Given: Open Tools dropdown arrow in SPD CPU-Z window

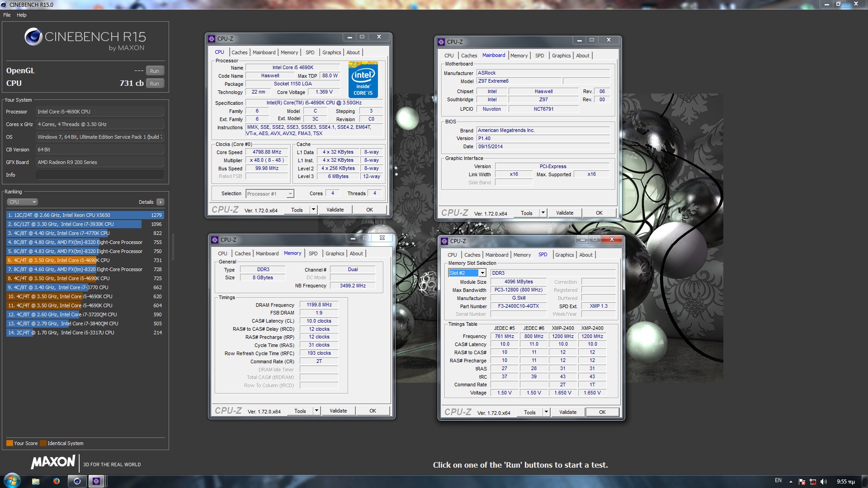Looking at the screenshot, I should [546, 413].
